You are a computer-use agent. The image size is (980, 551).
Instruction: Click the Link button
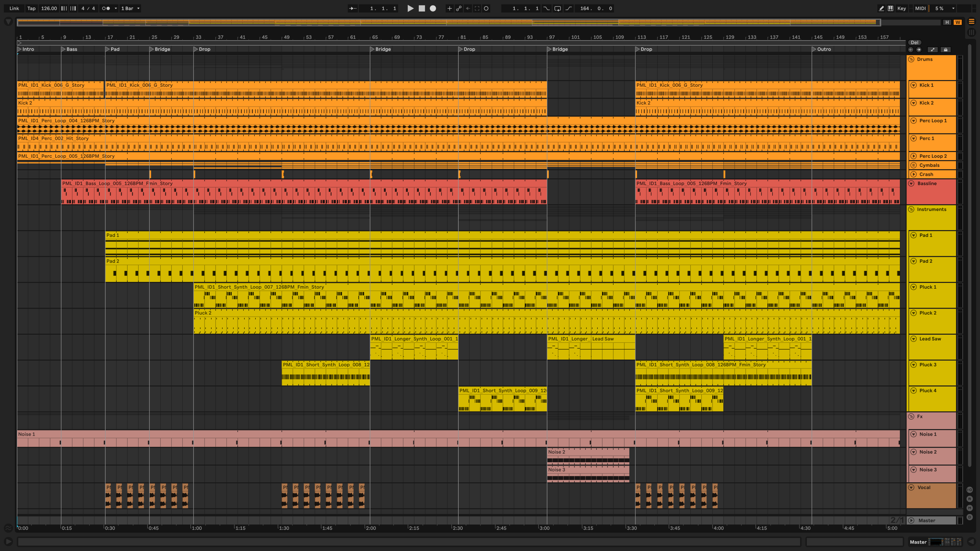pyautogui.click(x=14, y=8)
